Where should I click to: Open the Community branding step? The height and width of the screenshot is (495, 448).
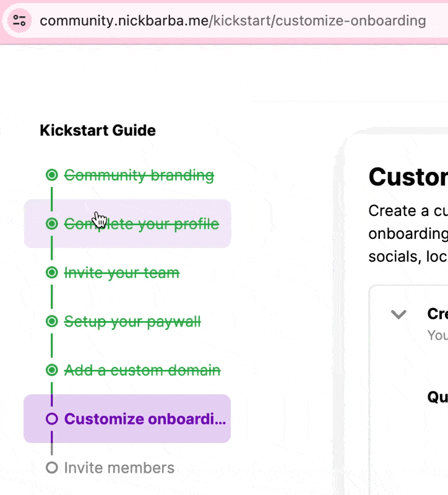tap(139, 175)
